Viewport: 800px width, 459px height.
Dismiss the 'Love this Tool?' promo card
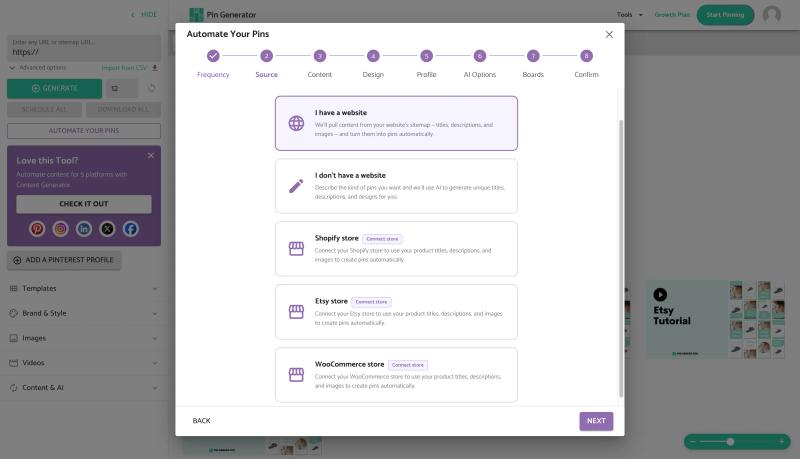tap(151, 156)
